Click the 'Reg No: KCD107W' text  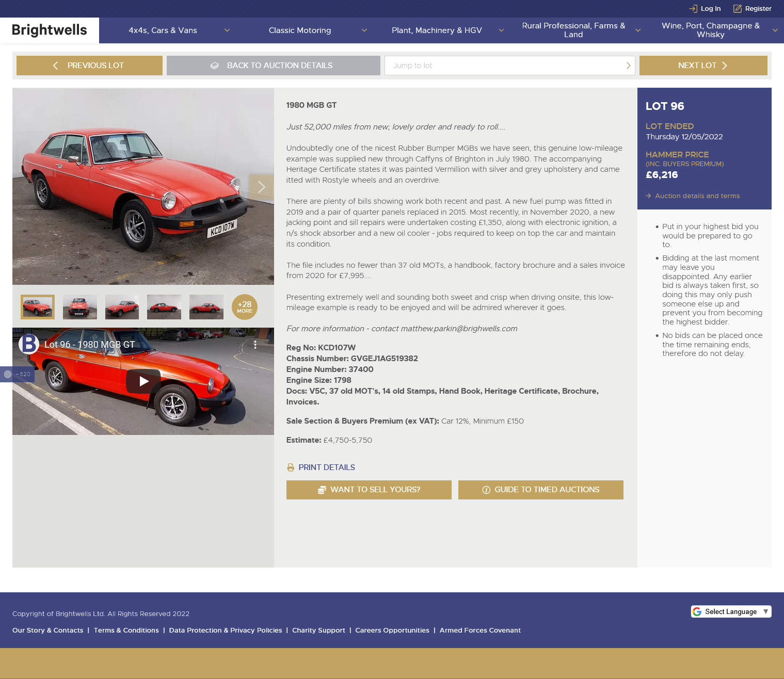pyautogui.click(x=321, y=348)
